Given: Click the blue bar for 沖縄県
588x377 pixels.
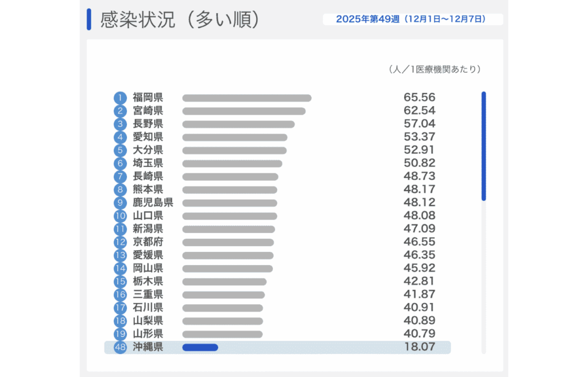Looking at the screenshot, I should point(200,347).
